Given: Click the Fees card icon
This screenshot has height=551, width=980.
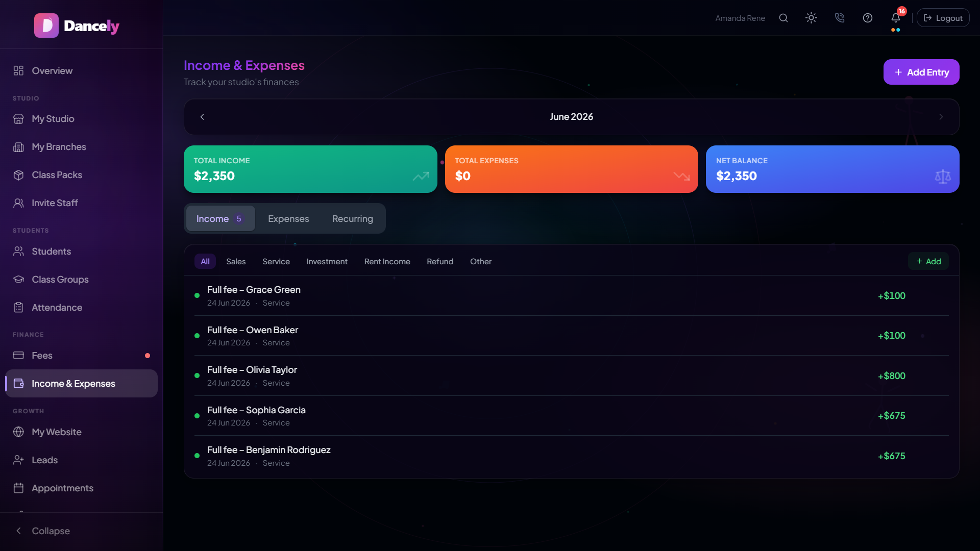Looking at the screenshot, I should tap(18, 355).
